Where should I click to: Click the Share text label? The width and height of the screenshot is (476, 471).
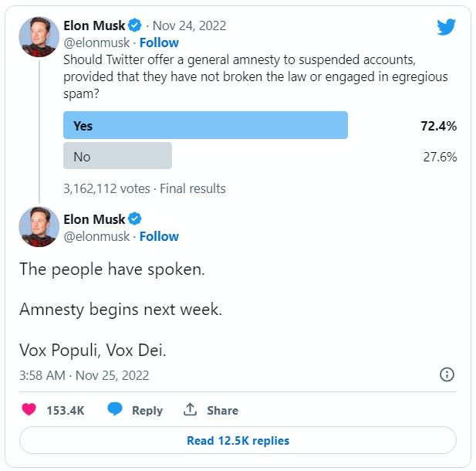click(222, 411)
